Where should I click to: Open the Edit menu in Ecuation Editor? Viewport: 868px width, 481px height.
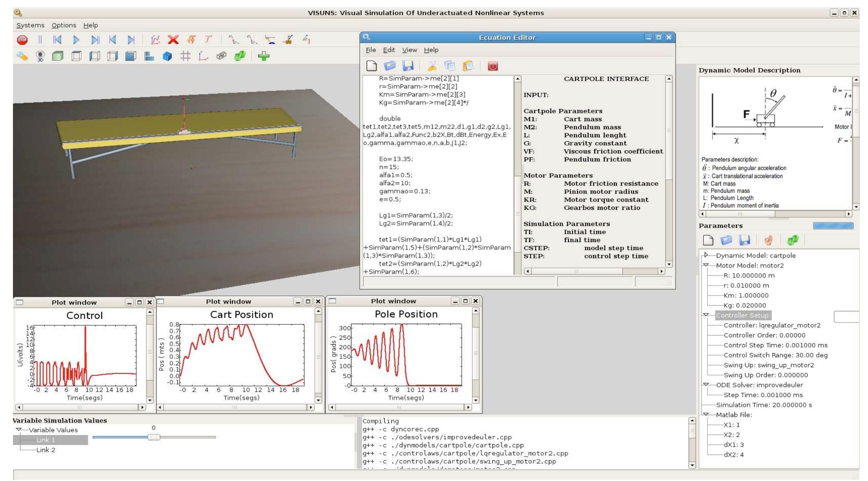coord(389,50)
